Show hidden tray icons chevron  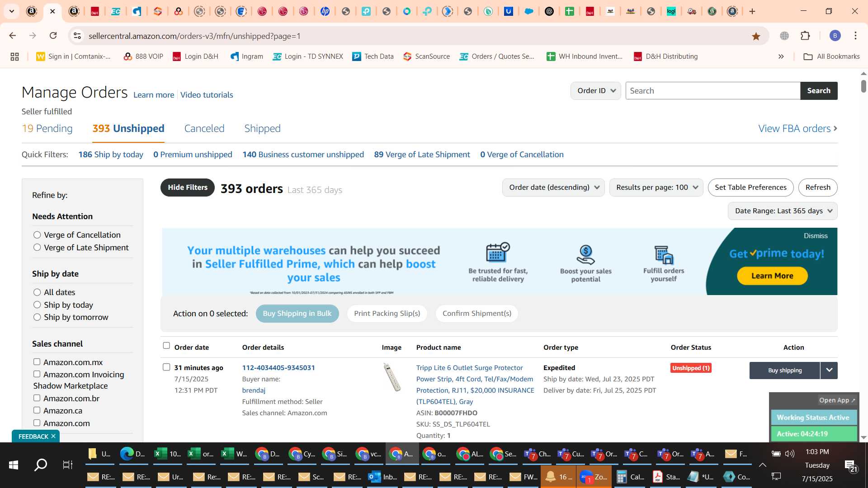click(x=762, y=465)
